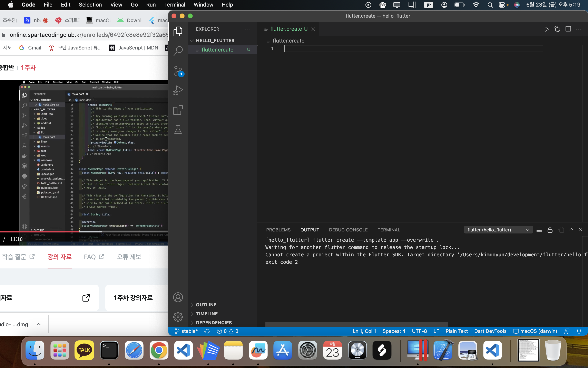Select flutter.create file in Explorer
Screen dimensions: 588x368
click(x=222, y=50)
